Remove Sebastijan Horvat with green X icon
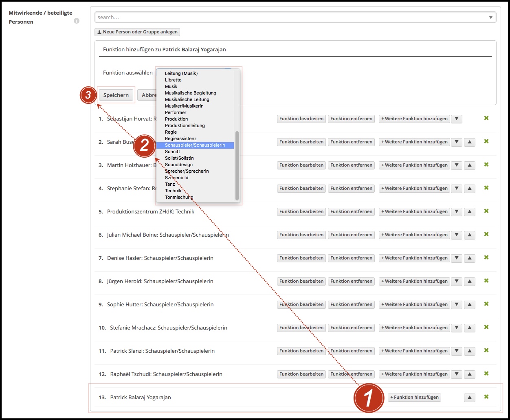The width and height of the screenshot is (510, 420). point(486,118)
